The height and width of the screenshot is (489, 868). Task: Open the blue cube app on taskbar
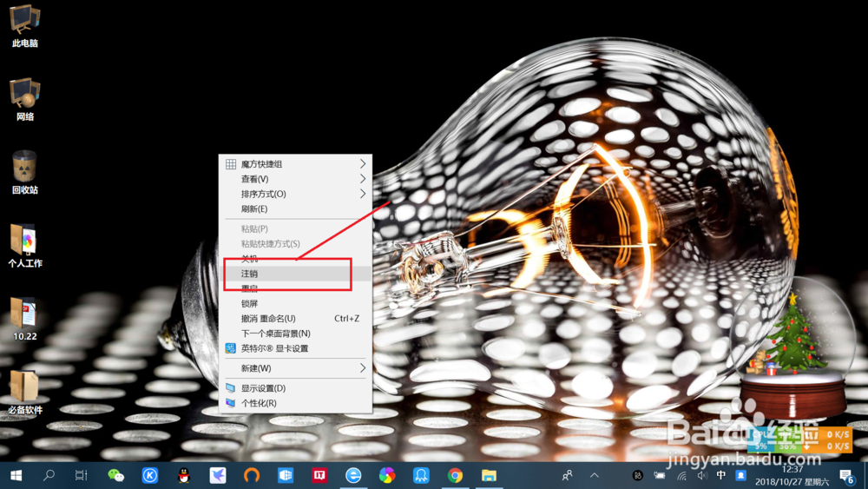286,475
